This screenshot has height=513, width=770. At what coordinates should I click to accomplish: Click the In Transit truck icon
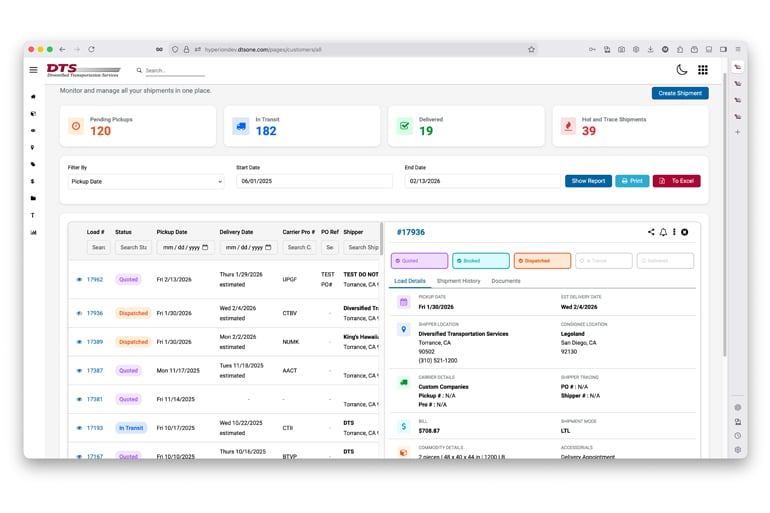pyautogui.click(x=241, y=126)
